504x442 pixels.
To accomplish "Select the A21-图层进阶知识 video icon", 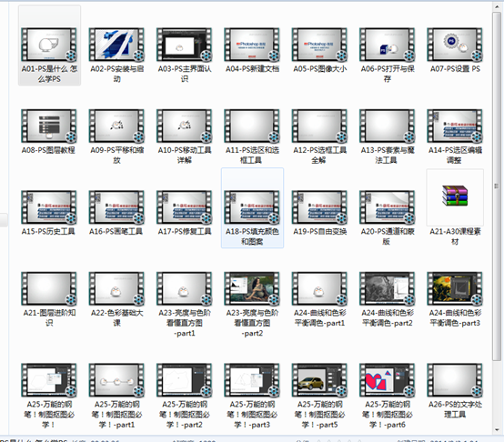I will pyautogui.click(x=49, y=288).
